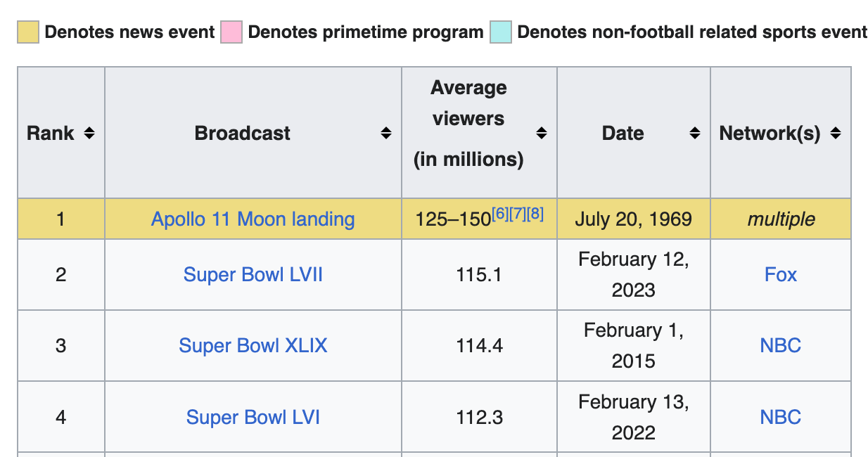
Task: Open the Super Bowl LVII article
Action: [253, 274]
